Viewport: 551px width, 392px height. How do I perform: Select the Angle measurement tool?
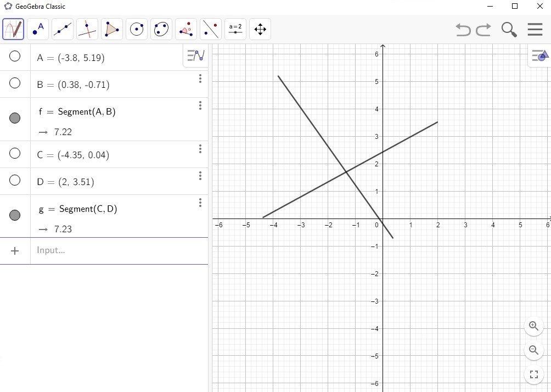coord(186,29)
